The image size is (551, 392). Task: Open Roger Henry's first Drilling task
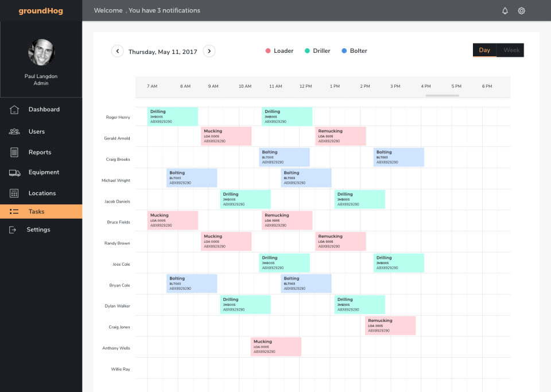coord(173,117)
